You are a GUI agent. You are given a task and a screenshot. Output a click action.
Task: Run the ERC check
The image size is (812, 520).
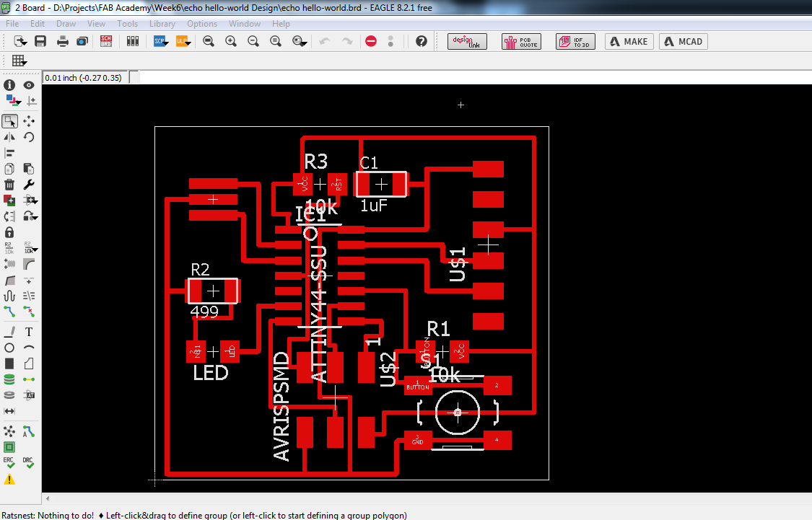point(9,462)
